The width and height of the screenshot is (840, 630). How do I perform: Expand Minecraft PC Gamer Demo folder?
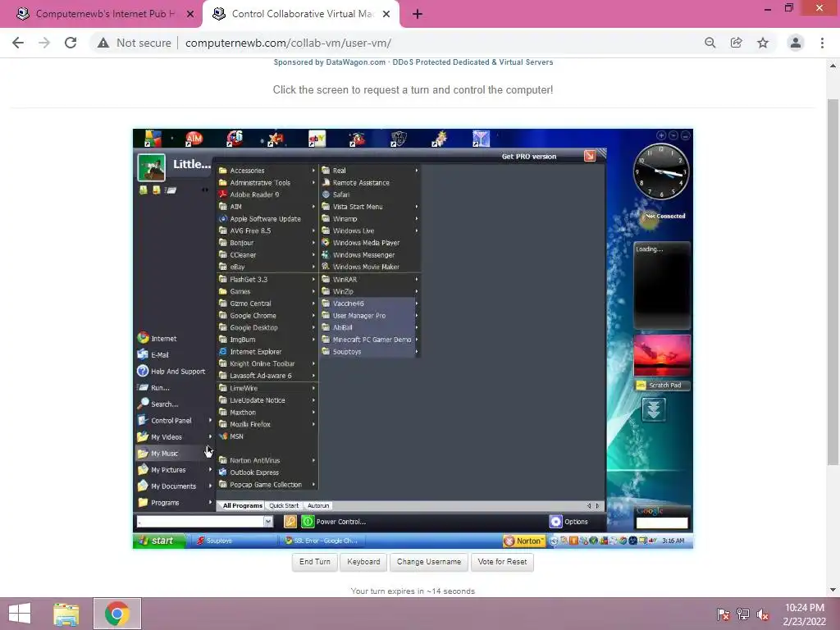tap(369, 340)
